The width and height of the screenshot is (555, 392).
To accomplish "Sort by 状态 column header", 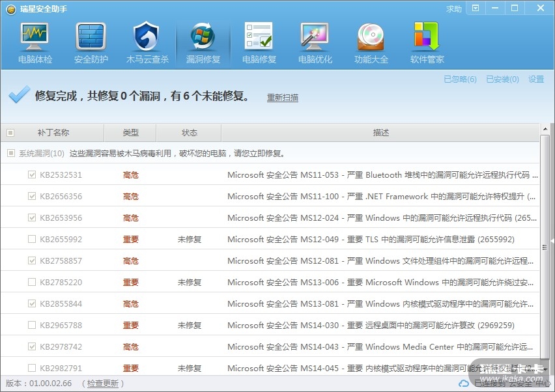I will (189, 133).
